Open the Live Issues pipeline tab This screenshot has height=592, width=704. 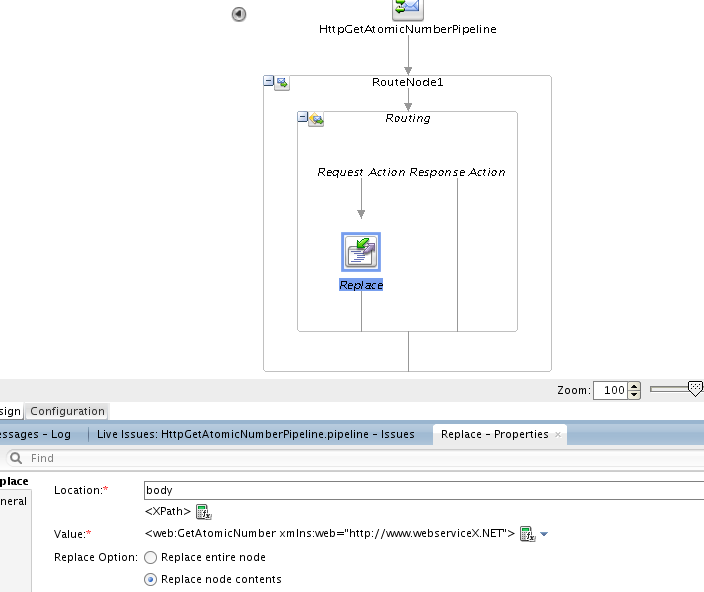click(256, 434)
